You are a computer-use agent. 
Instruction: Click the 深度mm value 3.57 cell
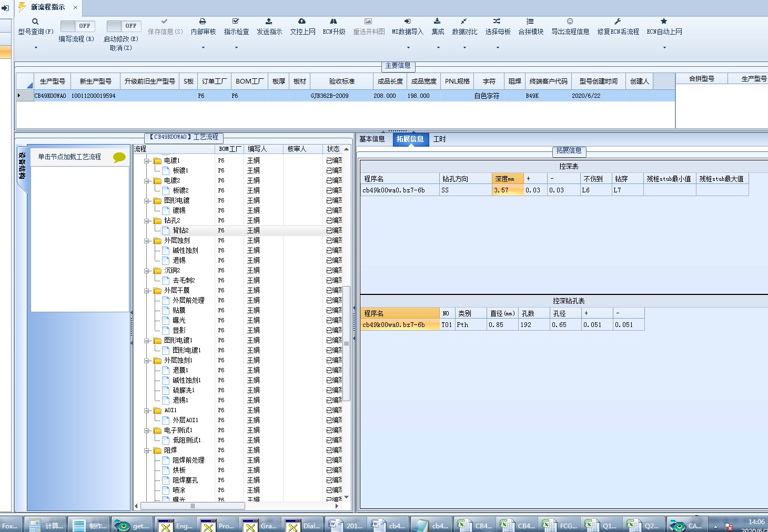click(508, 190)
